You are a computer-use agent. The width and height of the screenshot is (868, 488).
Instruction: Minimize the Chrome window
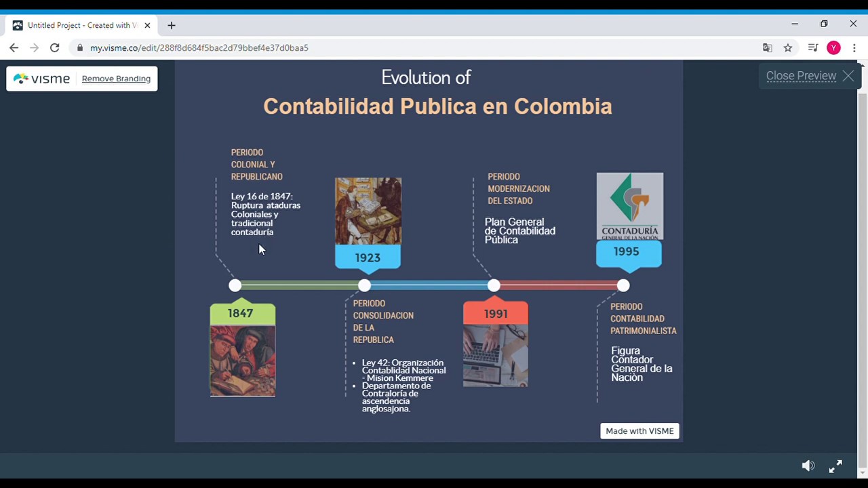point(795,24)
